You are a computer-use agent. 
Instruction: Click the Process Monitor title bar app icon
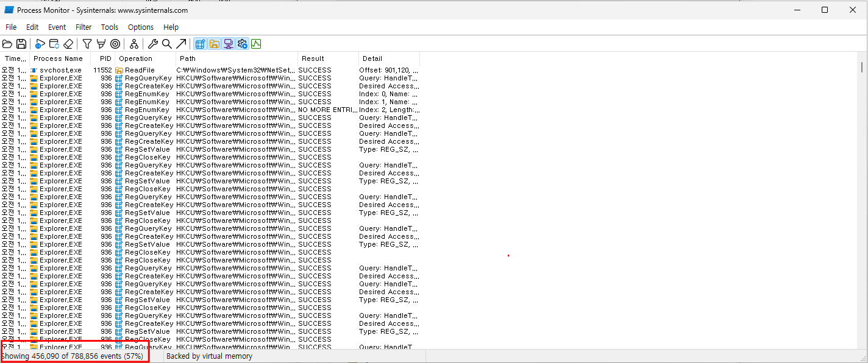pyautogui.click(x=9, y=10)
